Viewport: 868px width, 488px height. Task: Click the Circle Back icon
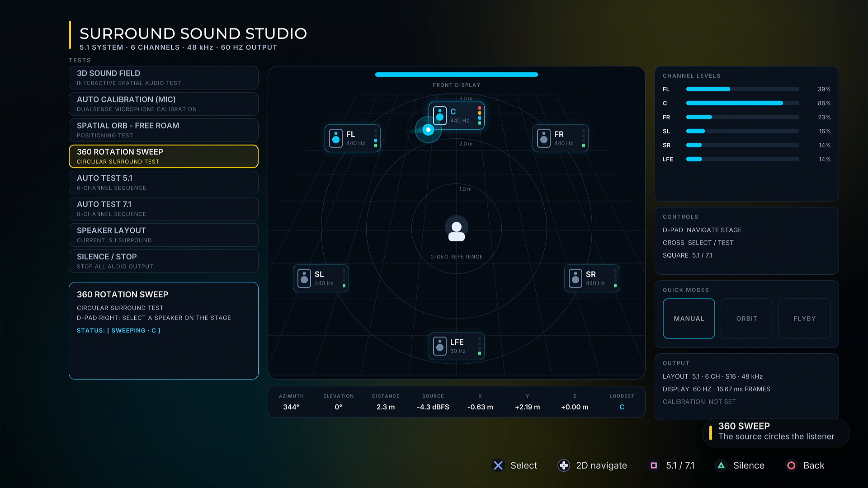pos(791,465)
